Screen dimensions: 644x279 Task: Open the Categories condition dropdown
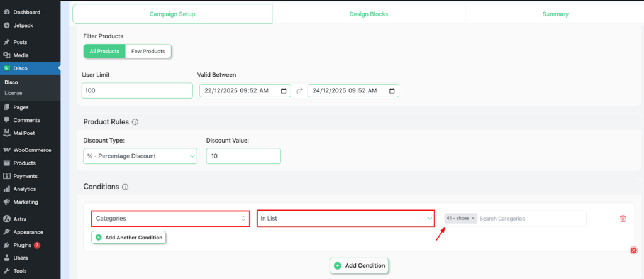(170, 219)
